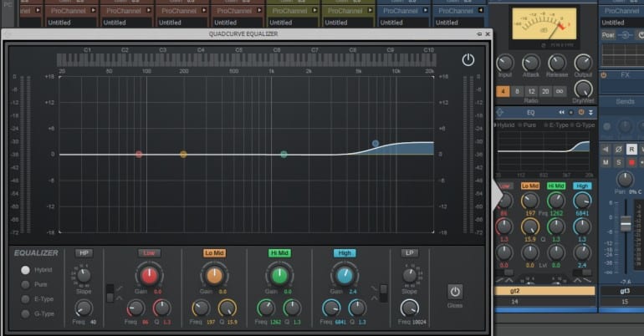Select the G-Type EQ mode

[26, 313]
